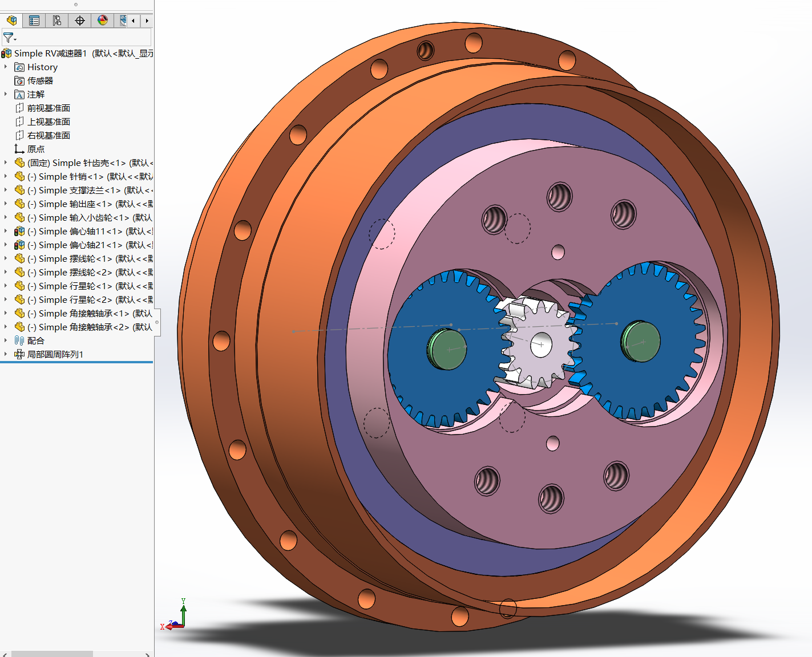Click the 原点 origin icon
The image size is (812, 657).
(19, 149)
